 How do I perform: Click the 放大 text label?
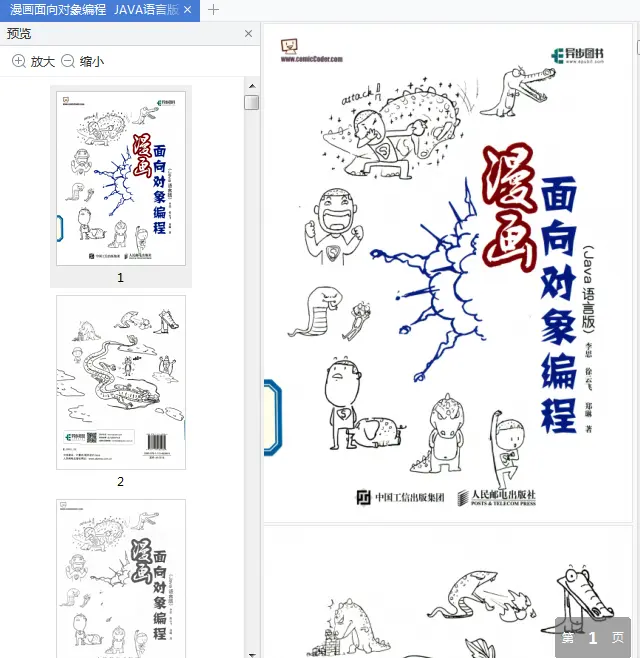point(43,62)
